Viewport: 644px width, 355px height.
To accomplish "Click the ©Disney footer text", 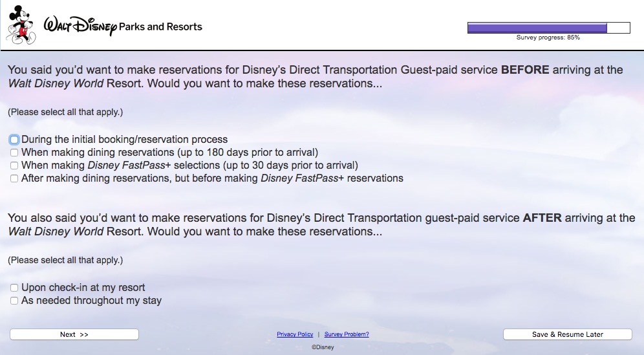I will (323, 347).
